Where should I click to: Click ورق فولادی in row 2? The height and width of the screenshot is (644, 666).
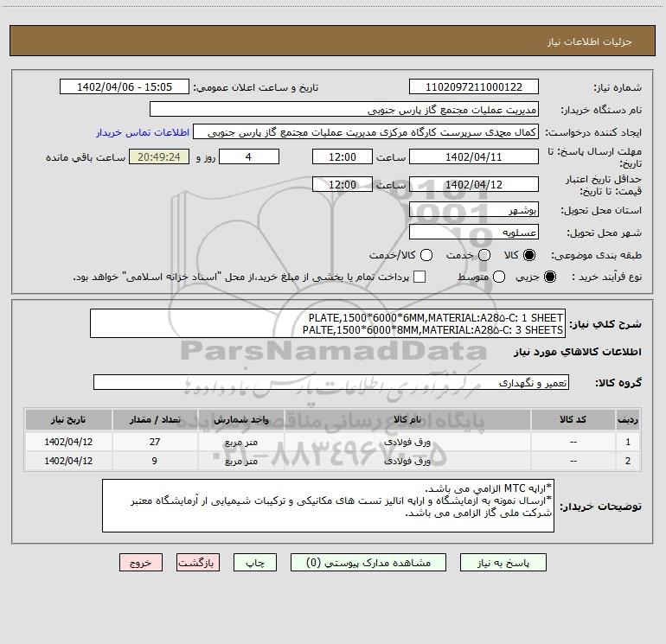[x=407, y=461]
